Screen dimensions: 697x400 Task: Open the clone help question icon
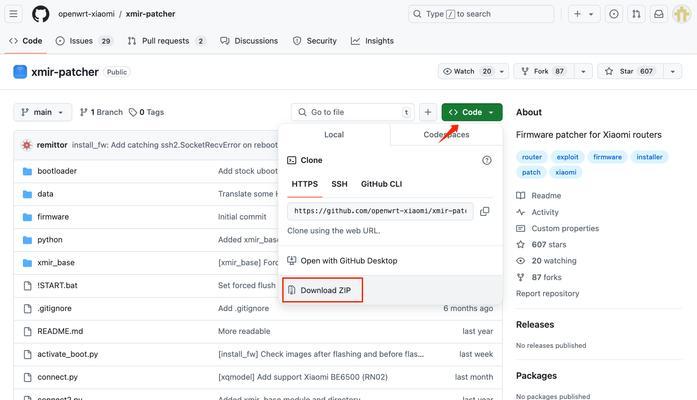tap(487, 160)
